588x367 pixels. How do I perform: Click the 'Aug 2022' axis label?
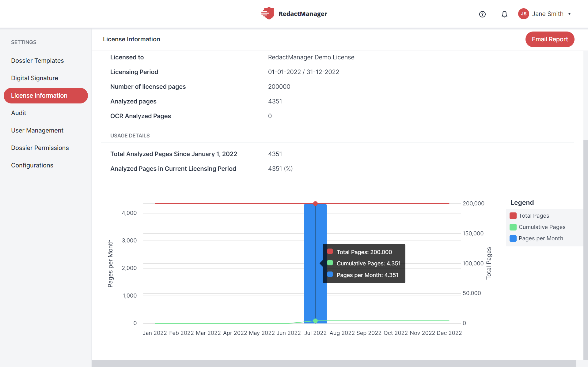click(342, 333)
